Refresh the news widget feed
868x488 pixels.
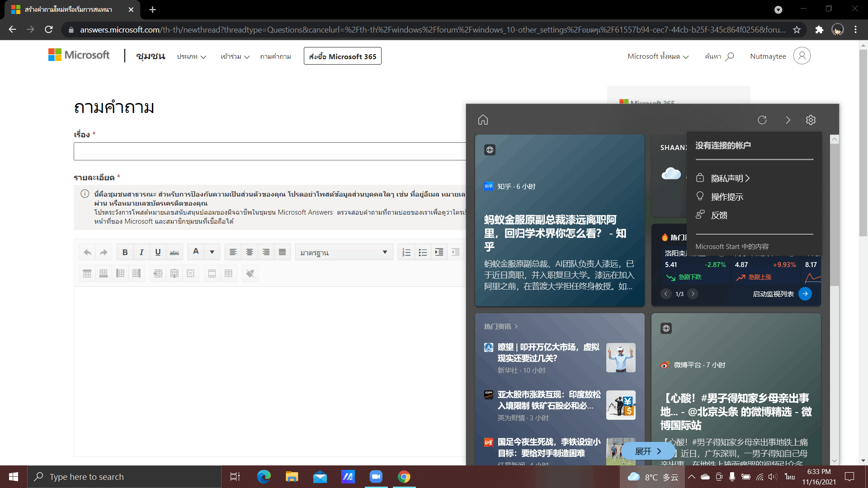762,120
